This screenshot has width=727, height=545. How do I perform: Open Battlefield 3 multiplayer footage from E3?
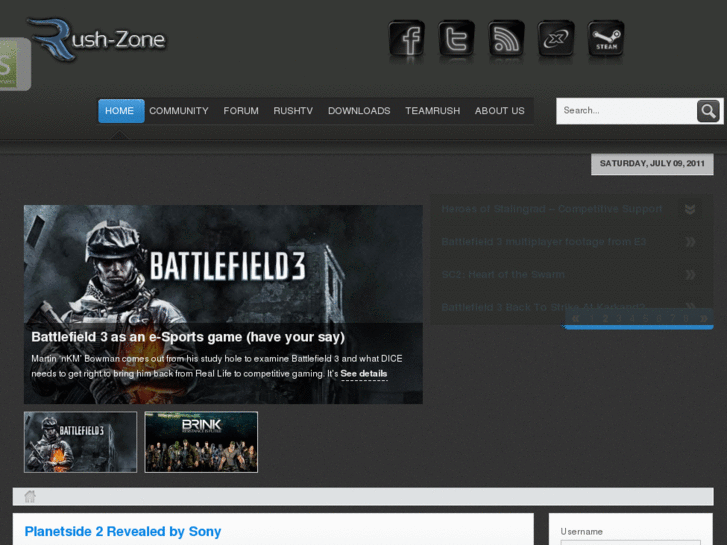tap(543, 242)
